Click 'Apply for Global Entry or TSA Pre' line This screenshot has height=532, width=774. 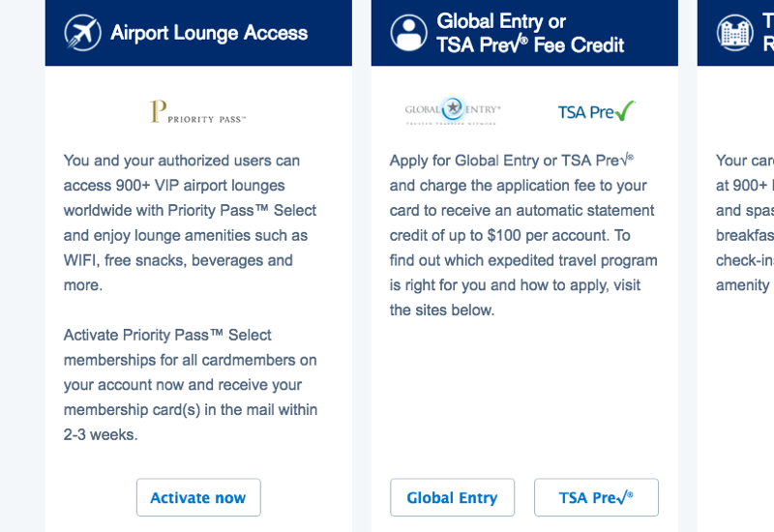tap(512, 161)
